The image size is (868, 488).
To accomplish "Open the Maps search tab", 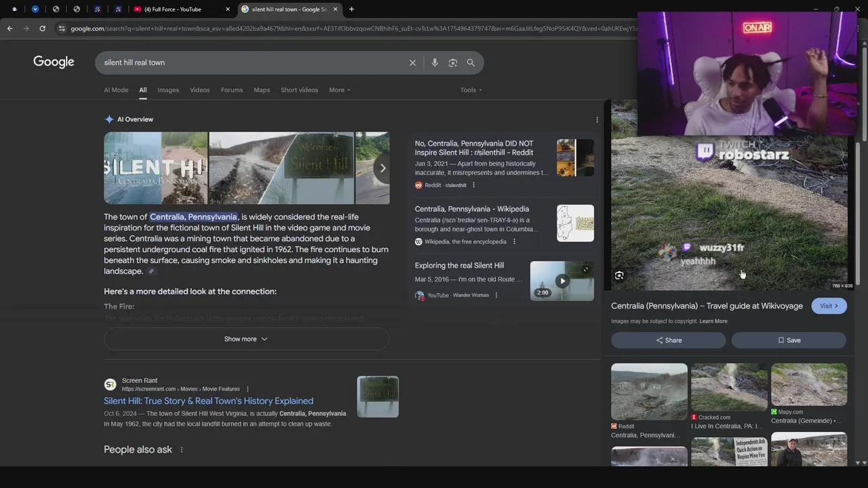I will click(262, 90).
